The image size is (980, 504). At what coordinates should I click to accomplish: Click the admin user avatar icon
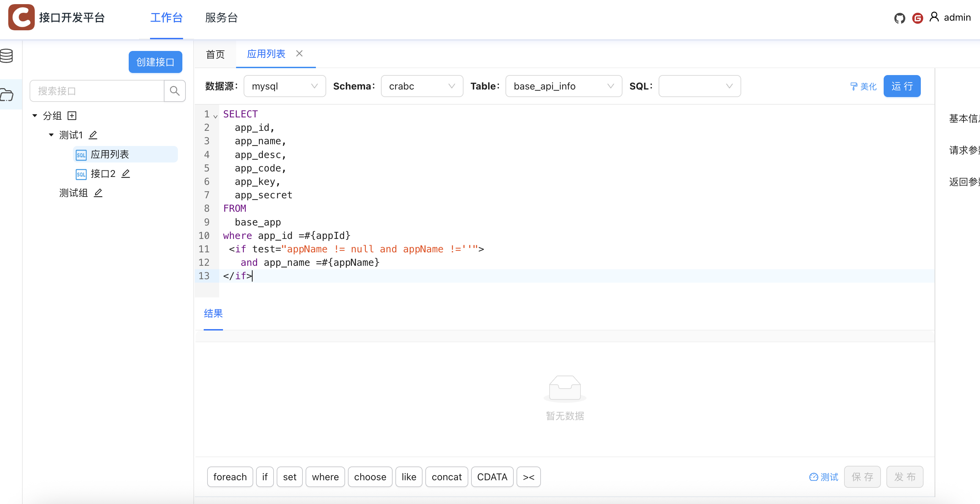click(934, 17)
